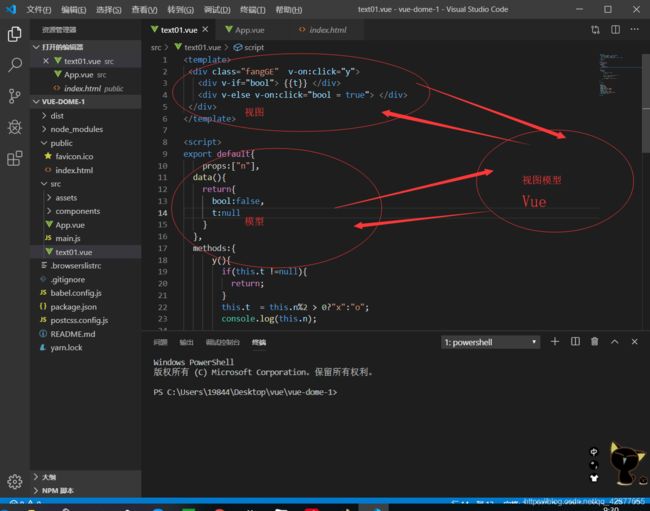Expand the assets folder
The height and width of the screenshot is (511, 650).
[x=86, y=198]
